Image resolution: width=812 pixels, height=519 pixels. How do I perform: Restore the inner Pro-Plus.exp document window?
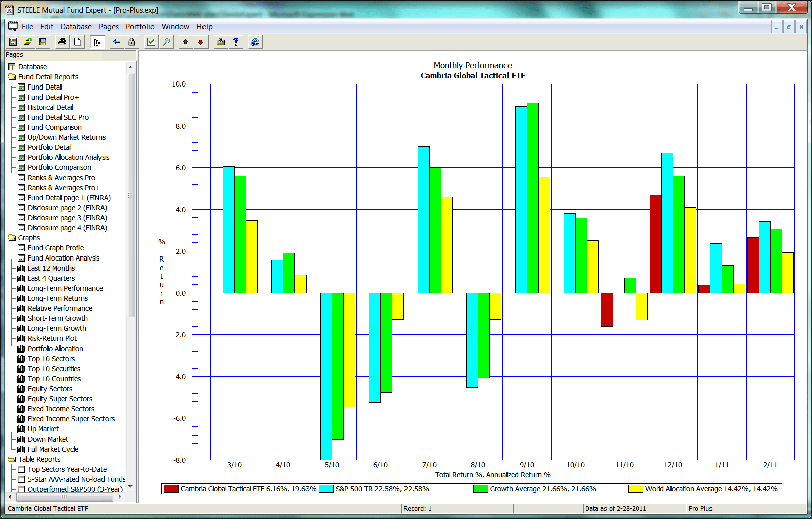789,27
